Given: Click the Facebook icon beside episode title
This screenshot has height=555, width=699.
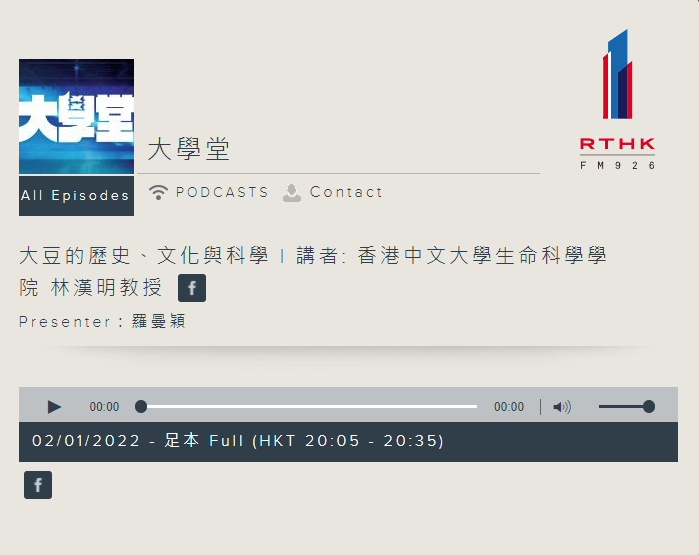Looking at the screenshot, I should point(192,289).
